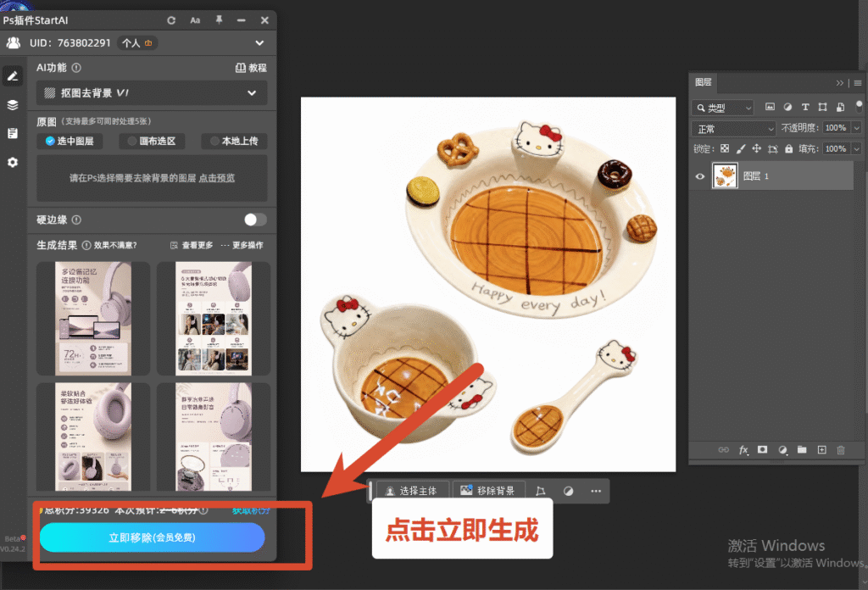Filter layers by adjustment layer icon
Image resolution: width=868 pixels, height=590 pixels.
(x=787, y=107)
